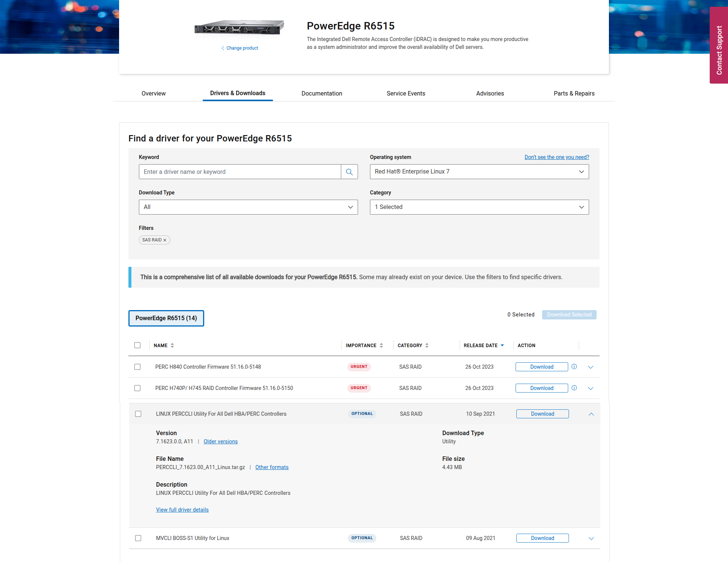Check the PERC H740P/H745 firmware row
The image size is (728, 562).
137,388
